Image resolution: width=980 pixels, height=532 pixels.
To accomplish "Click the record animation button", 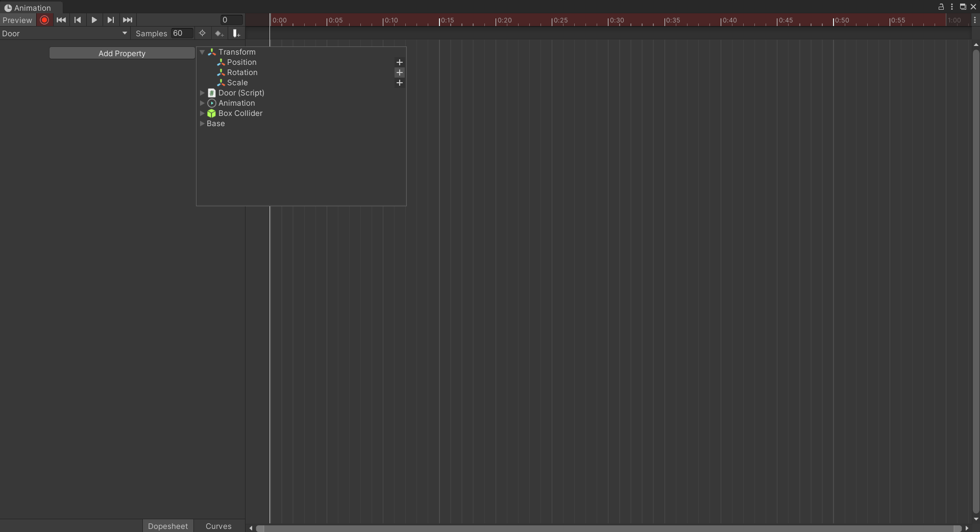I will click(x=44, y=20).
